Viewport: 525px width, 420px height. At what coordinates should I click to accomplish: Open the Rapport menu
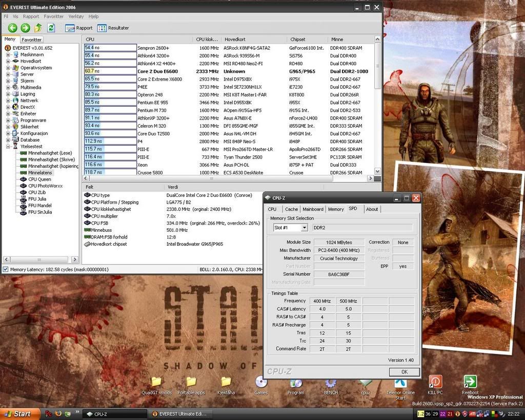(x=31, y=16)
